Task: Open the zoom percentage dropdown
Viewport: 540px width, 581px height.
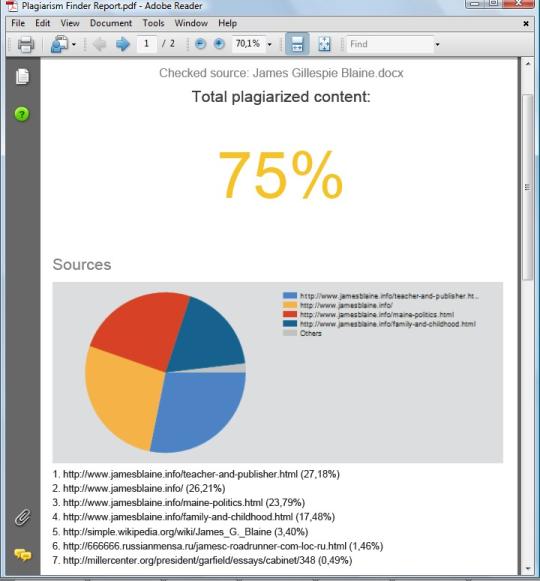Action: (269, 44)
